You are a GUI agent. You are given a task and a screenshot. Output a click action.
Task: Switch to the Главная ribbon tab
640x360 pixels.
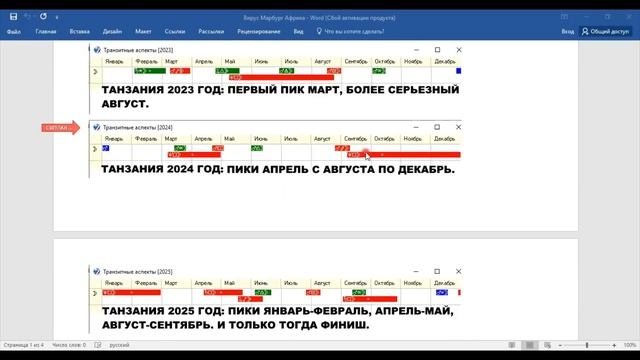pos(46,31)
